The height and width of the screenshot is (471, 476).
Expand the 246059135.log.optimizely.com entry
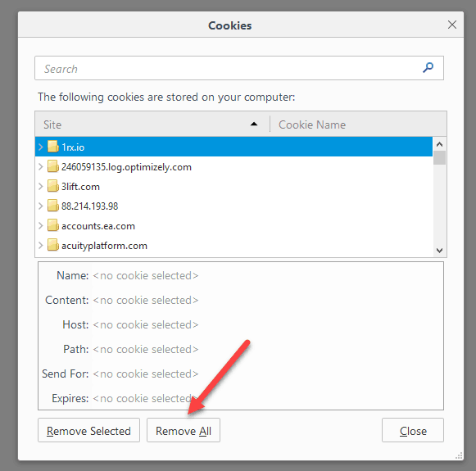tap(41, 166)
